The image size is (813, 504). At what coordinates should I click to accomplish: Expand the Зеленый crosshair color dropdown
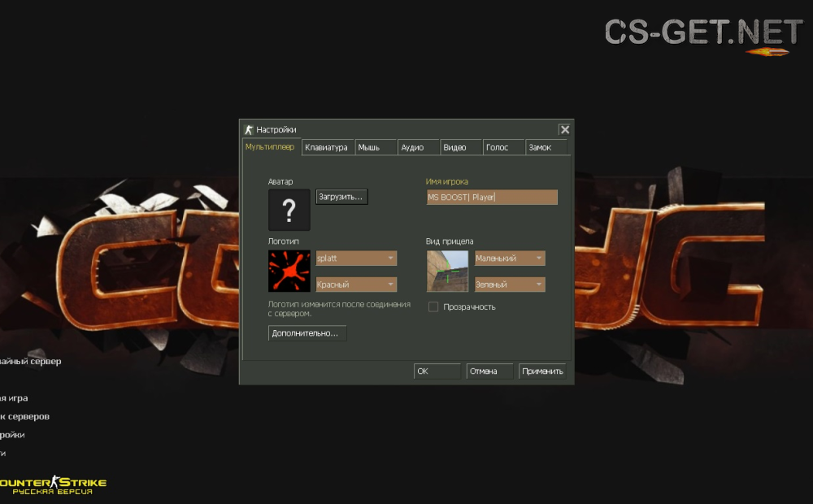(x=510, y=285)
